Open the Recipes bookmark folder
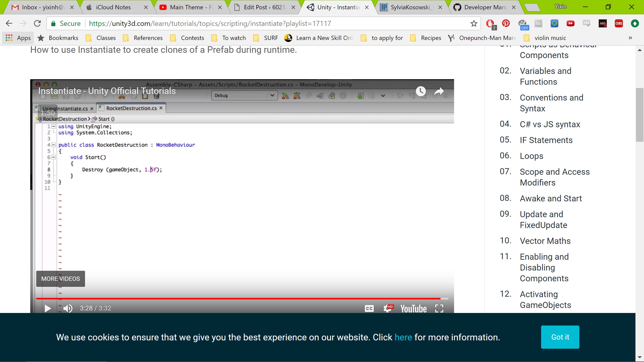Viewport: 644px width, 362px height. (426, 38)
